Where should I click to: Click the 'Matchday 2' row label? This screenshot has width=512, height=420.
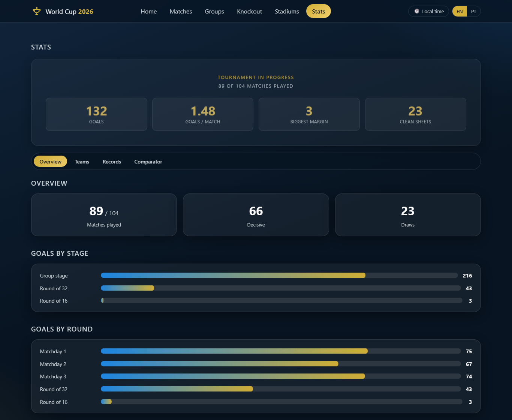tap(53, 364)
